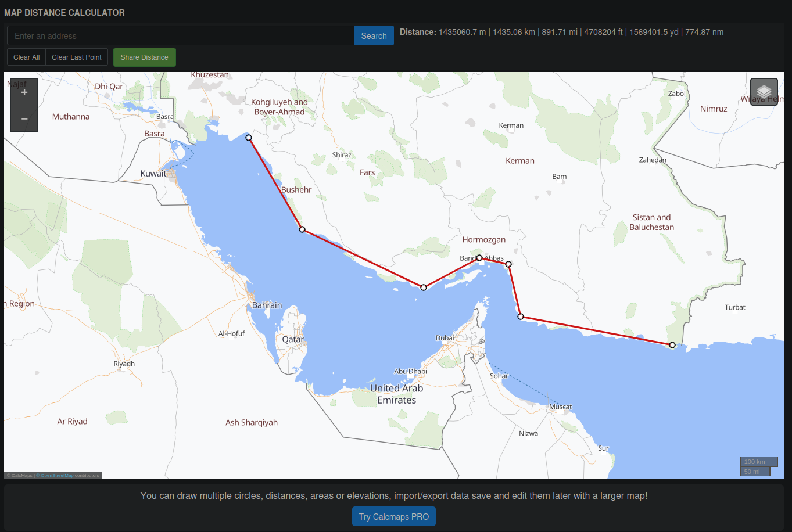This screenshot has height=532, width=792.
Task: Zoom in on the map with plus button
Action: [x=24, y=92]
